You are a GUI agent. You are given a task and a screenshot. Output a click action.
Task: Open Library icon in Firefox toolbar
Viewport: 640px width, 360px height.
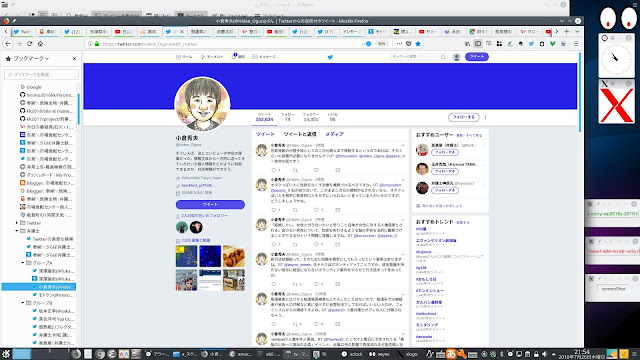pyautogui.click(x=467, y=44)
